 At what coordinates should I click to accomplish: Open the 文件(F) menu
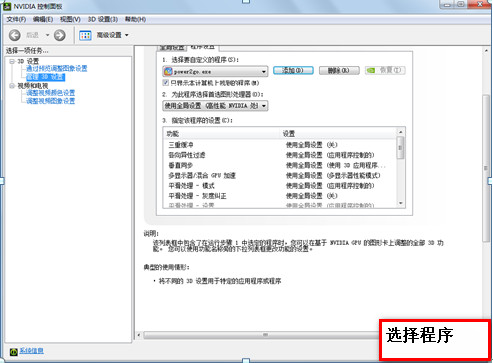tap(16, 19)
